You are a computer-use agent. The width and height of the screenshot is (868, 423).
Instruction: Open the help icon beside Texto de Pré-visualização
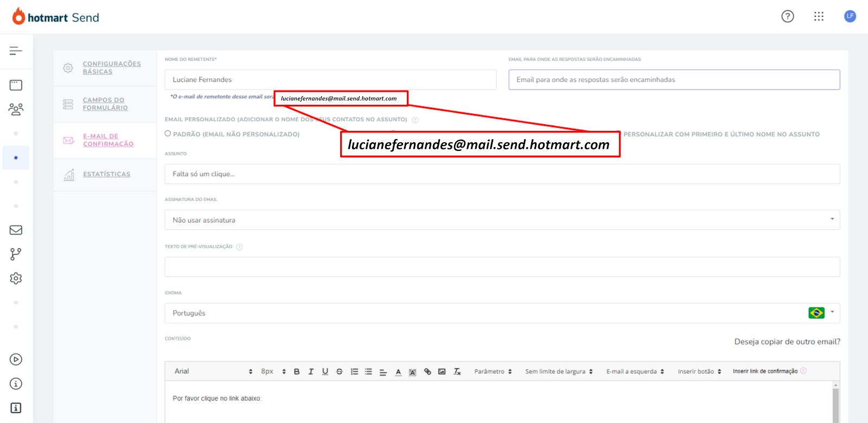[240, 247]
